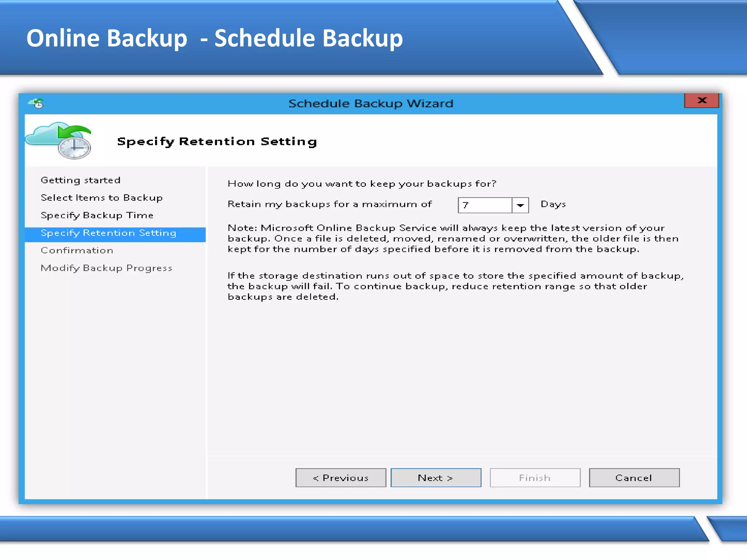Click the Schedule Backup Wizard window title
The width and height of the screenshot is (747, 560).
click(x=371, y=104)
